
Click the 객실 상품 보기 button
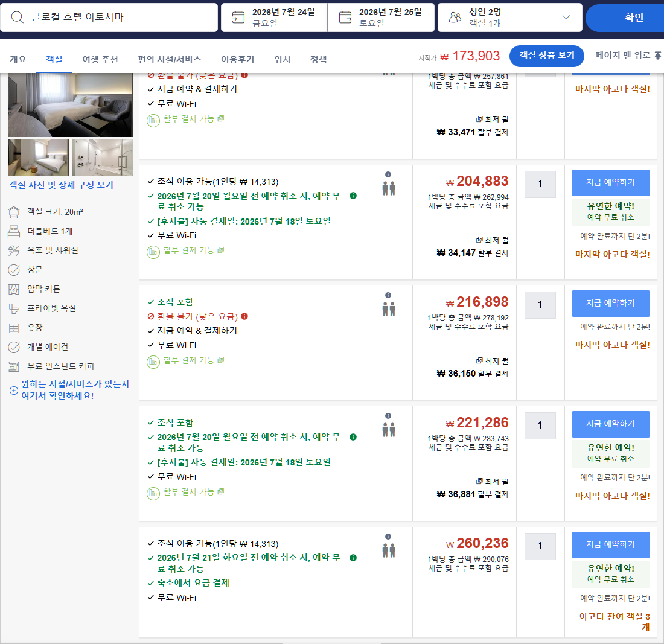click(547, 56)
